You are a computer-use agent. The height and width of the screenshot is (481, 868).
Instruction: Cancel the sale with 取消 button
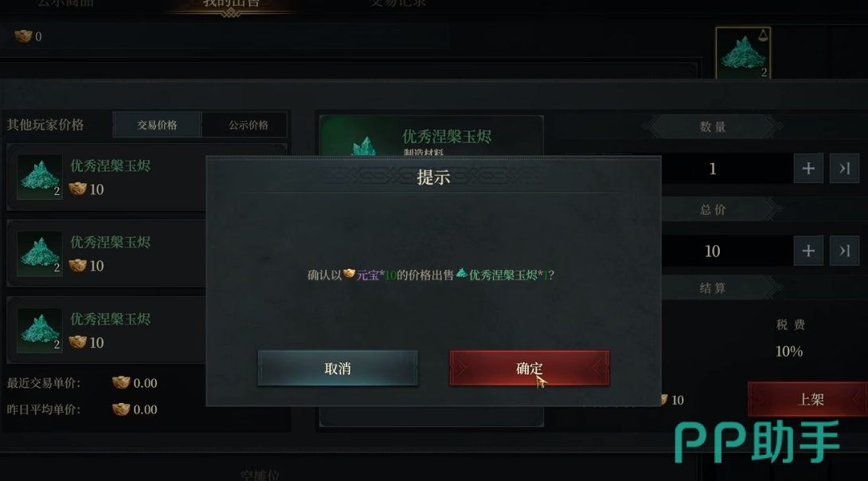click(338, 368)
